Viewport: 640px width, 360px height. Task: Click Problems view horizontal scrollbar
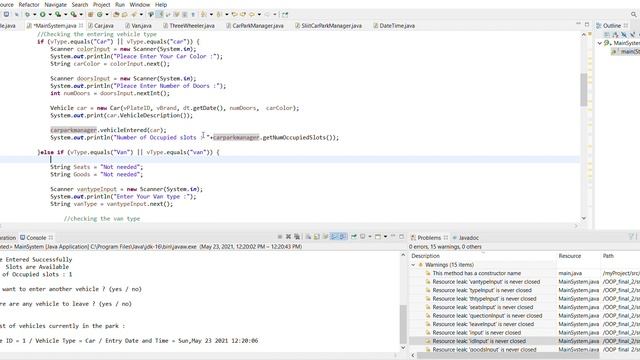(x=508, y=355)
